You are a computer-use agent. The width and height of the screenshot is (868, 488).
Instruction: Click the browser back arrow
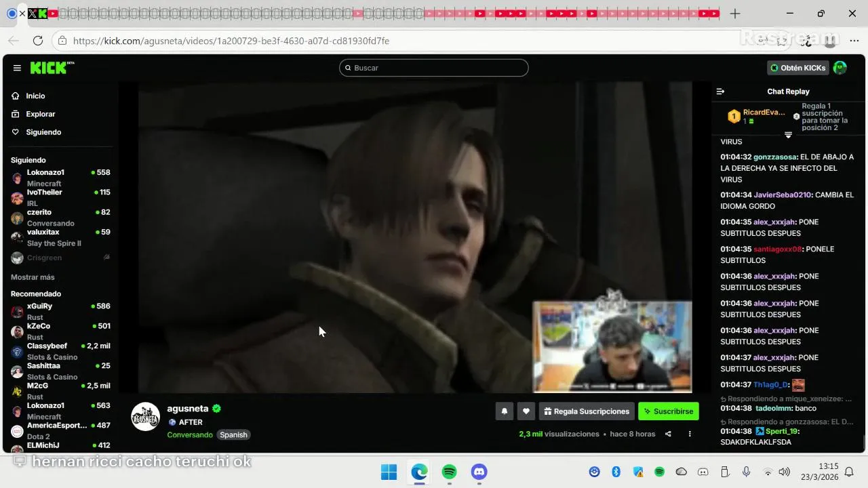tap(14, 41)
